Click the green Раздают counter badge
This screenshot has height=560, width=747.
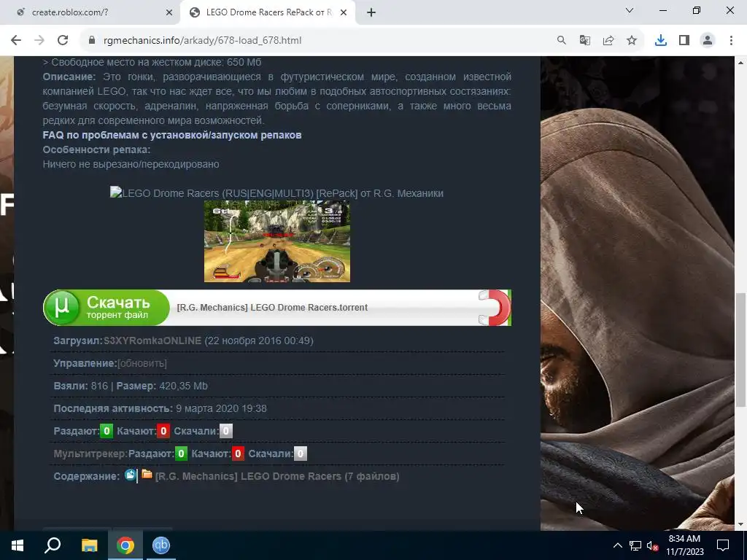pyautogui.click(x=107, y=432)
